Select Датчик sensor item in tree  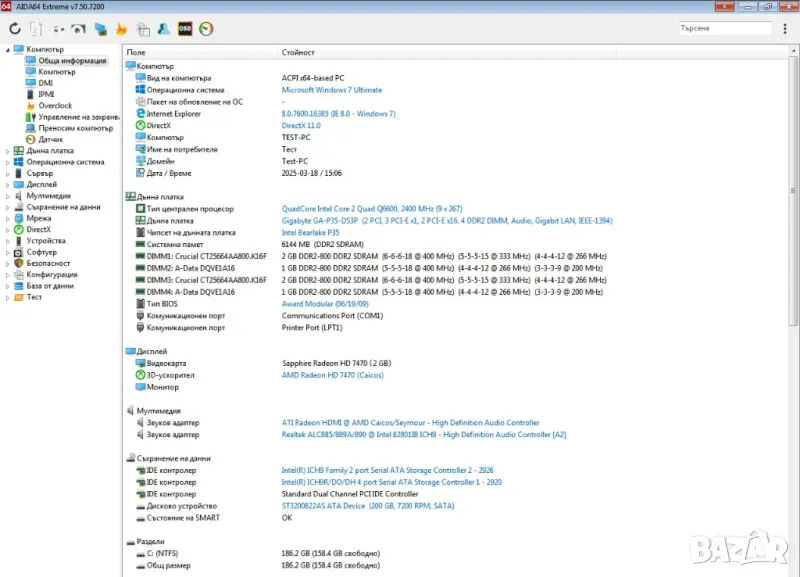[50, 139]
